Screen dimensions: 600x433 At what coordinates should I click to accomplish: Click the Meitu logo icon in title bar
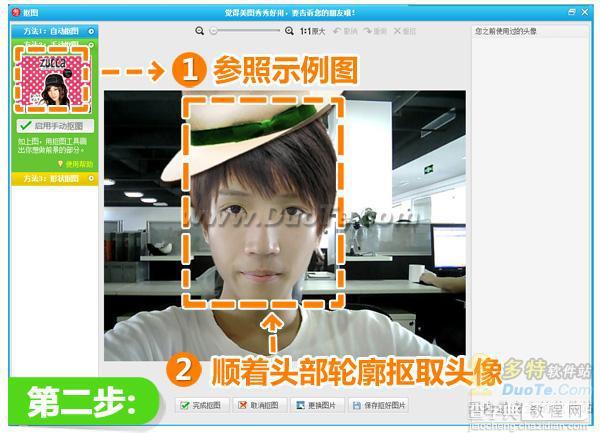coord(16,12)
